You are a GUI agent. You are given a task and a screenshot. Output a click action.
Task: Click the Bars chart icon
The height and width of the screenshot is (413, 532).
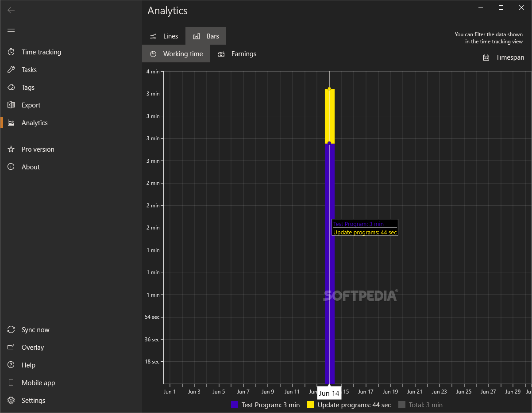[x=197, y=36]
